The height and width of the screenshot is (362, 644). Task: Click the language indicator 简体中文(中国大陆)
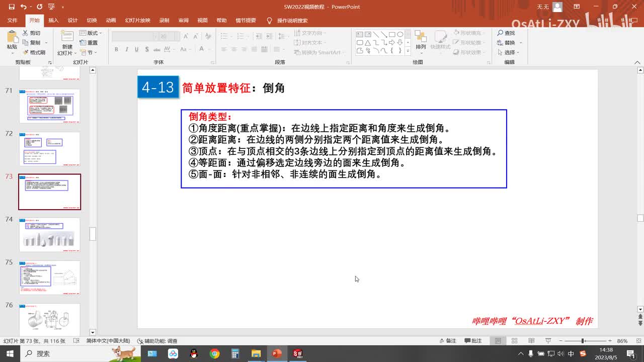[108, 341]
